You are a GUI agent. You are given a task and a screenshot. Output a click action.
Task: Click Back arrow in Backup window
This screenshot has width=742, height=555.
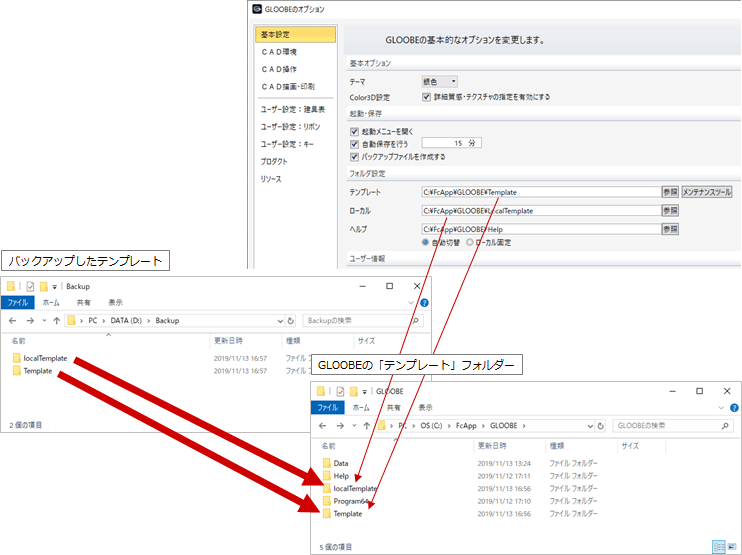[x=13, y=321]
